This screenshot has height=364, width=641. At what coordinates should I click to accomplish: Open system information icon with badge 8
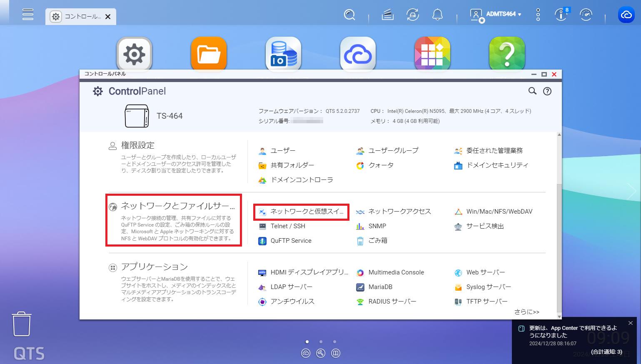[561, 15]
